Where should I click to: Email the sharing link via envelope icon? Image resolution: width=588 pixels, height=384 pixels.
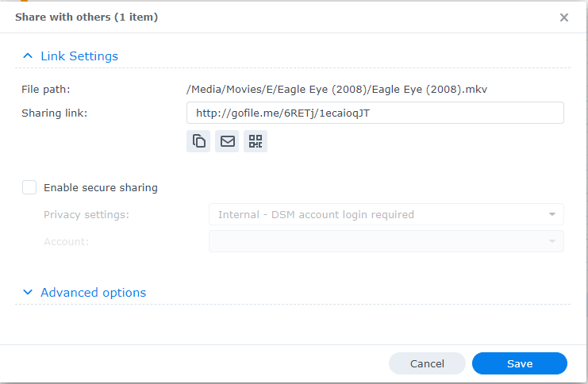(227, 141)
